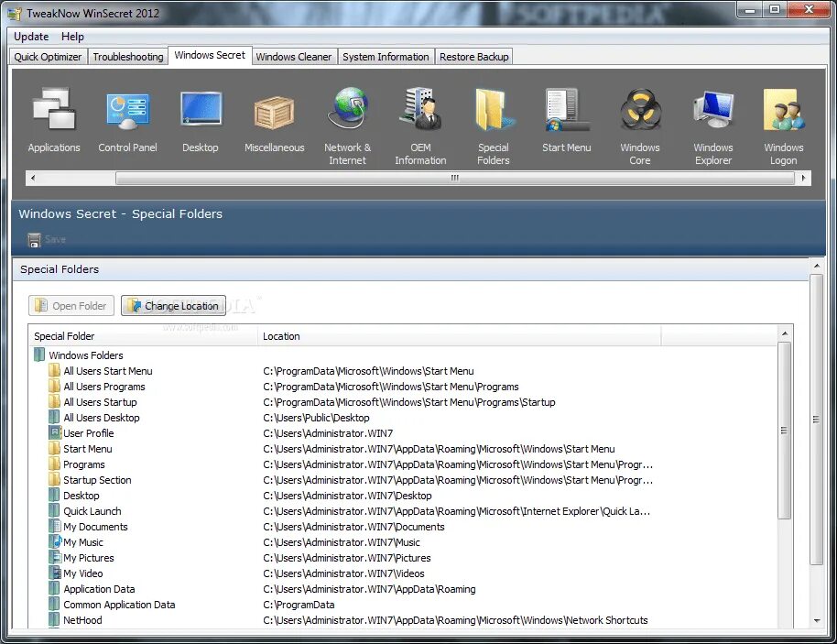Open the Control Panel category icon
Viewport: 837px width, 644px height.
(127, 111)
